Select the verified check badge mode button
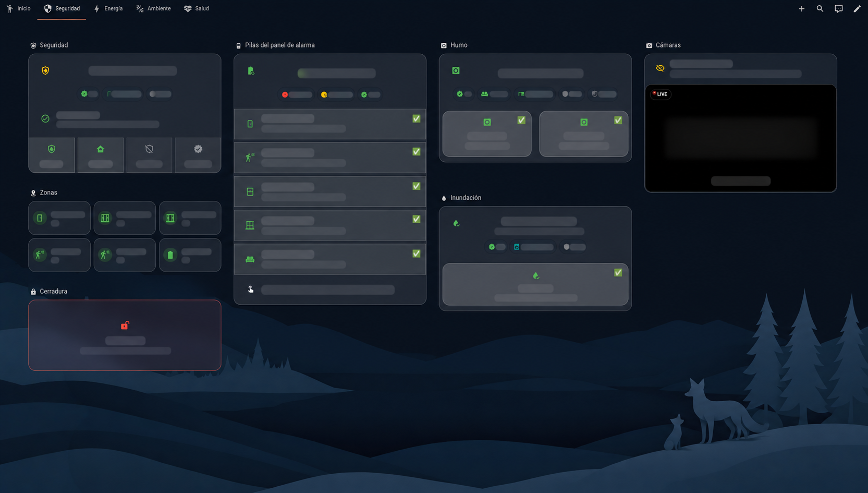 coord(198,155)
